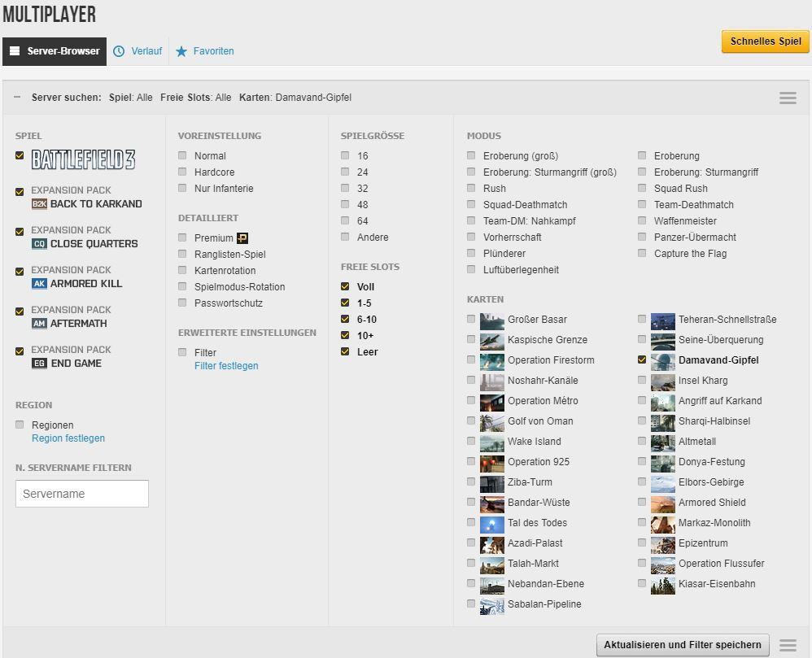Check the Ranglisten-Spiel checkbox
Image resolution: width=812 pixels, height=658 pixels.
182,254
